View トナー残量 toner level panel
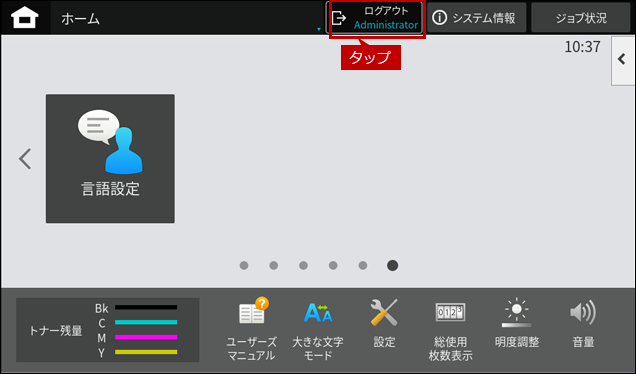The width and height of the screenshot is (636, 374). click(x=107, y=330)
